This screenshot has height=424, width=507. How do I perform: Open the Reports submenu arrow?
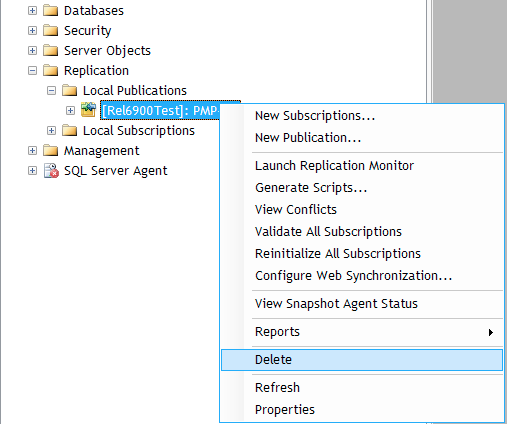tap(491, 332)
